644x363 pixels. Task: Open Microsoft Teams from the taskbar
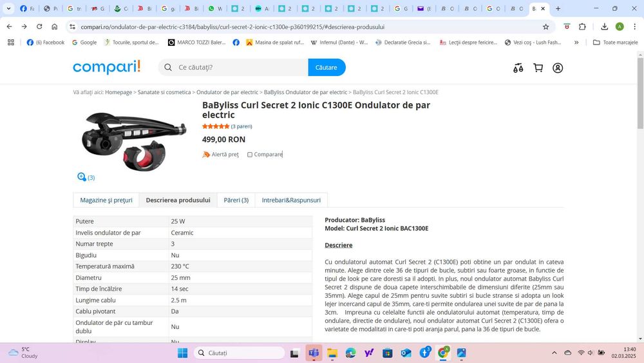point(314,353)
